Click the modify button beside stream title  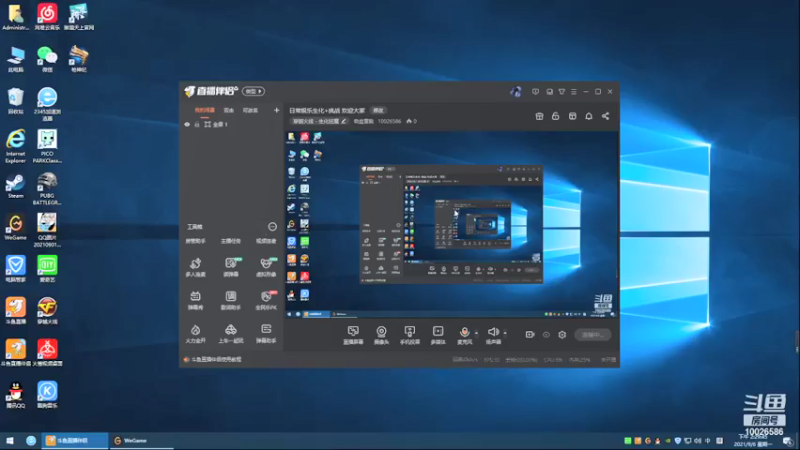pyautogui.click(x=378, y=110)
